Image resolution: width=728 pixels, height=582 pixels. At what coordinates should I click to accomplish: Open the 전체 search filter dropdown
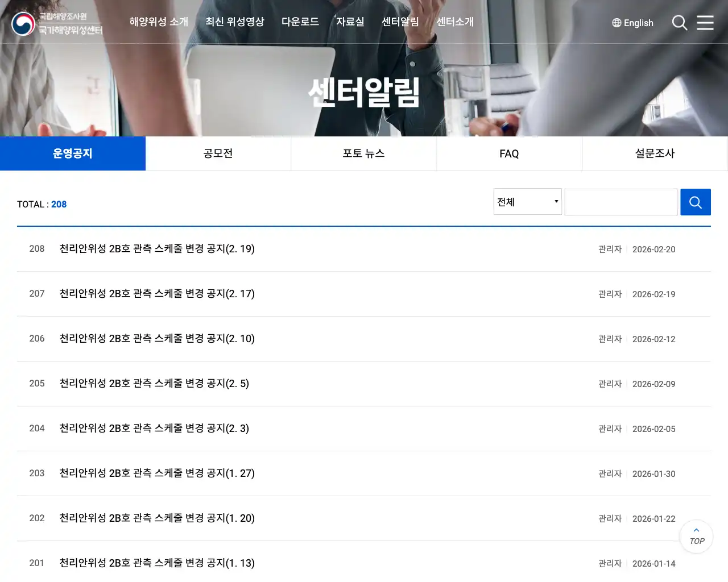click(527, 201)
